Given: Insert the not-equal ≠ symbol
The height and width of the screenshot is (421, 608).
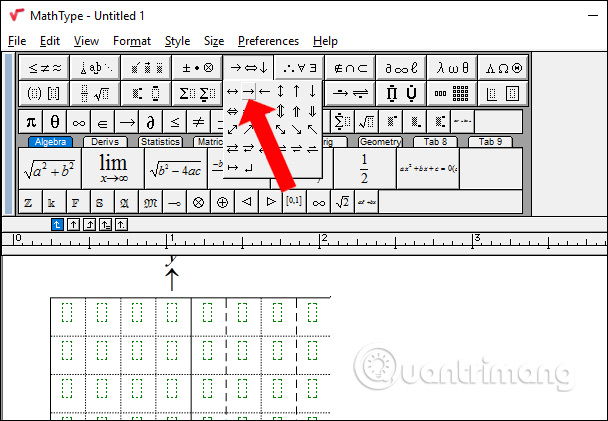Looking at the screenshot, I should click(x=199, y=122).
